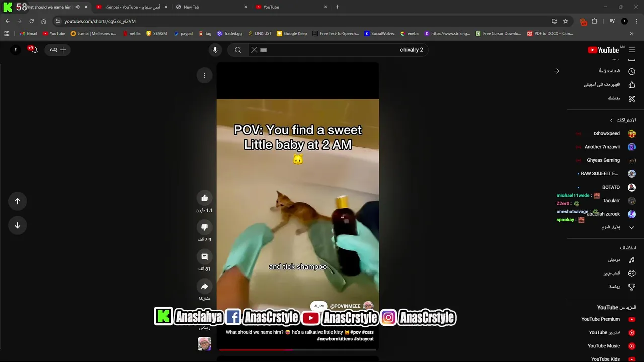Switch to the New Tab tab
The width and height of the screenshot is (644, 362).
pyautogui.click(x=211, y=7)
